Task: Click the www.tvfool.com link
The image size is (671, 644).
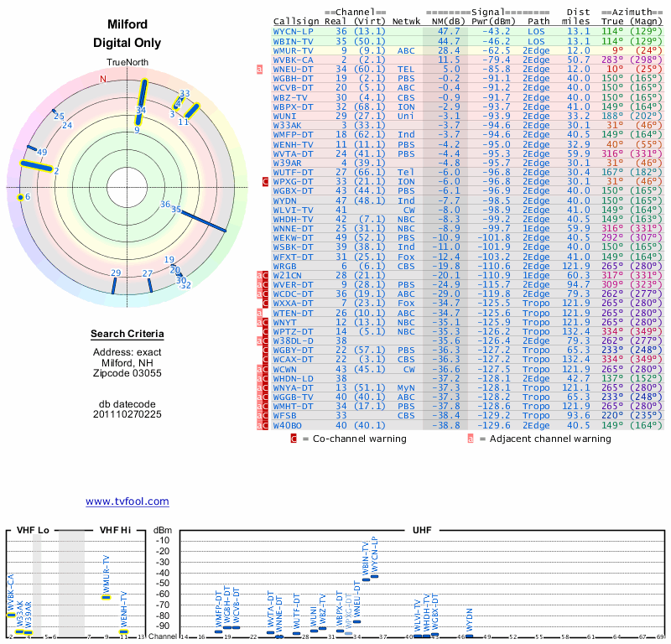Action: [x=127, y=501]
